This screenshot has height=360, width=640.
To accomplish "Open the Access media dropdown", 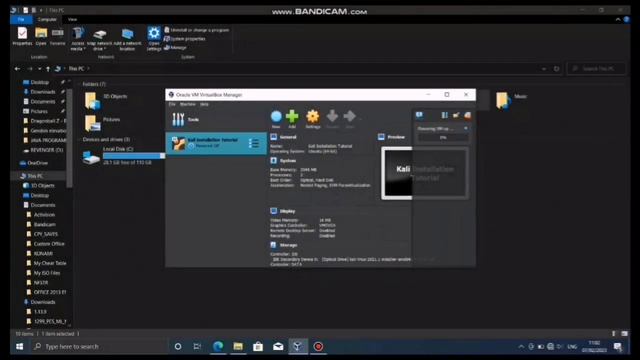I will 78,39.
